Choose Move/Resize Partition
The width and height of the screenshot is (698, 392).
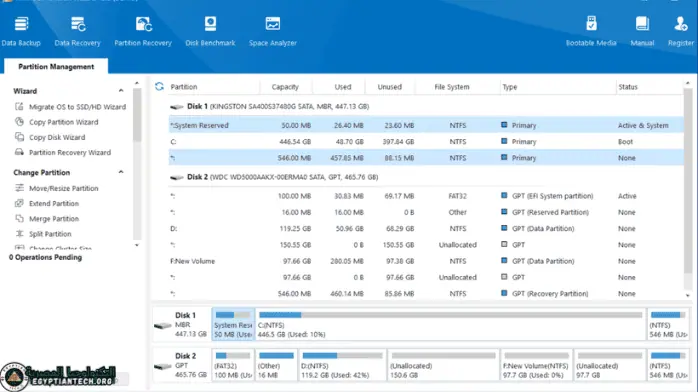tap(64, 188)
